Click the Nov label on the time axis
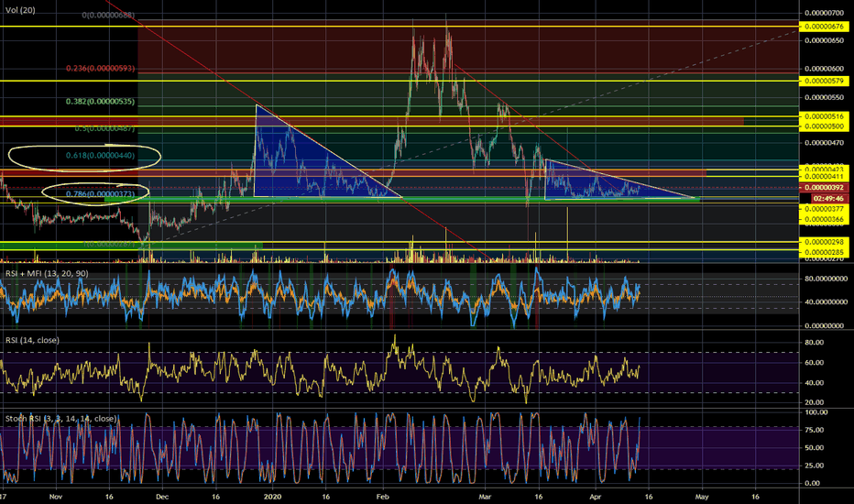 56,497
